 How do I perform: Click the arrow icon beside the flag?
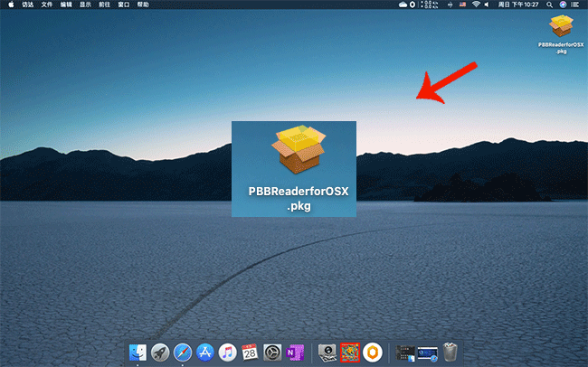[x=450, y=5]
